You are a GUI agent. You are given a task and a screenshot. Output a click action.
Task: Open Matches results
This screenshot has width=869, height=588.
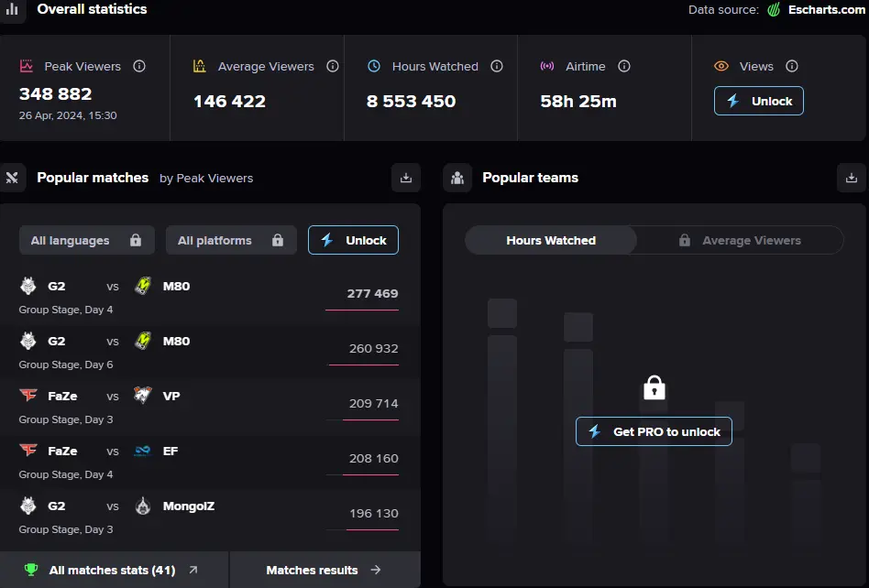pos(324,570)
